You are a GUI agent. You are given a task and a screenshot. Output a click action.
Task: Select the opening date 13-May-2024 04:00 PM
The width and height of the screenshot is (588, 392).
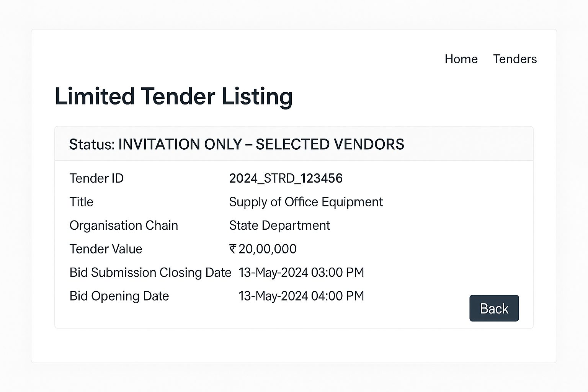coord(301,296)
